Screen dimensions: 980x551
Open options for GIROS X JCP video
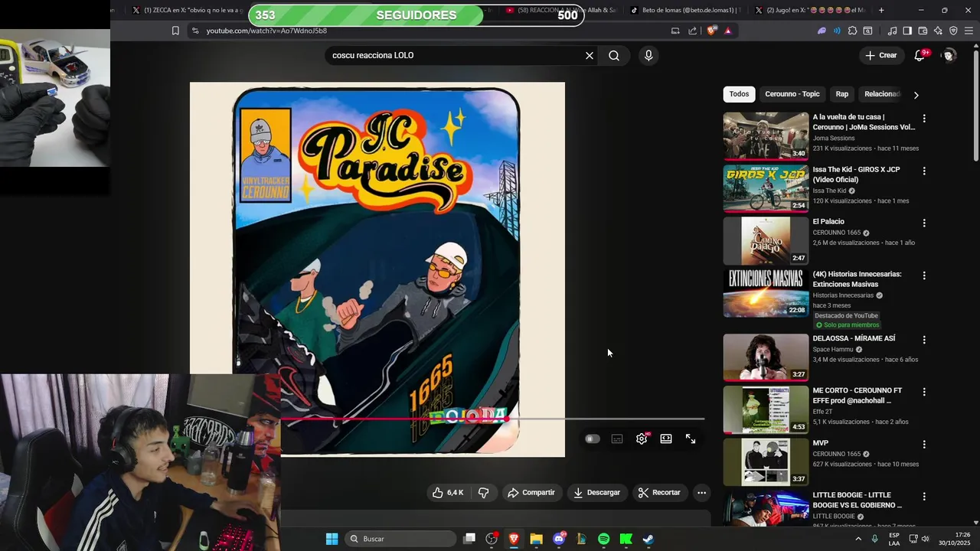[924, 171]
